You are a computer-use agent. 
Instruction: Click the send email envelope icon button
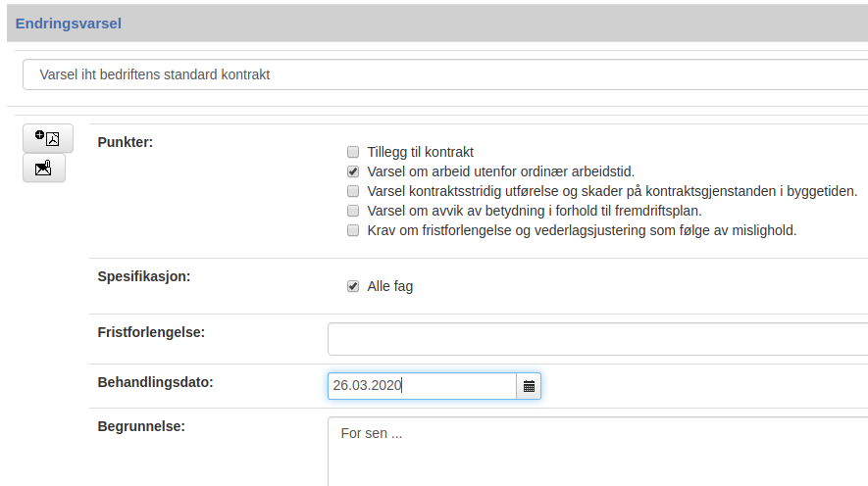tap(44, 169)
